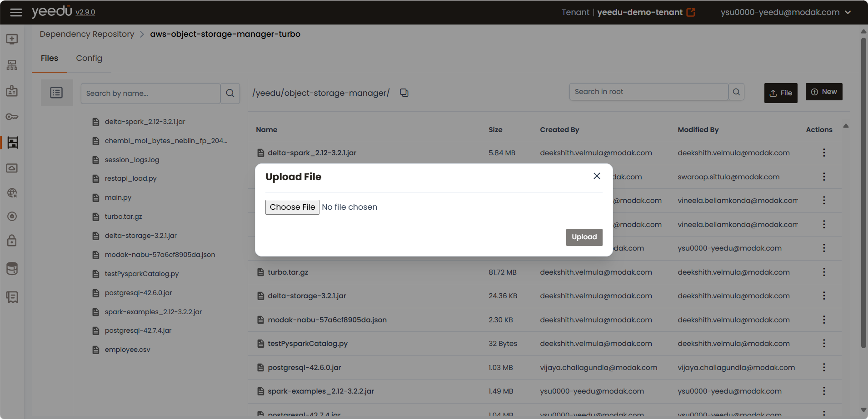
Task: Click the vertical page scrollbar
Action: [x=863, y=193]
